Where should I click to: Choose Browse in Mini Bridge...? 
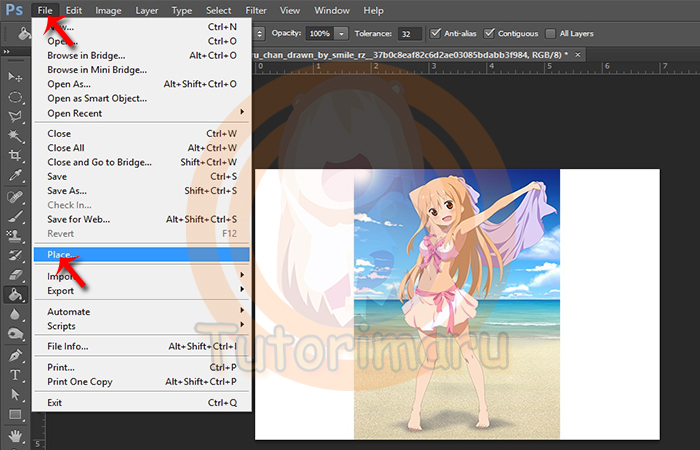click(142, 70)
